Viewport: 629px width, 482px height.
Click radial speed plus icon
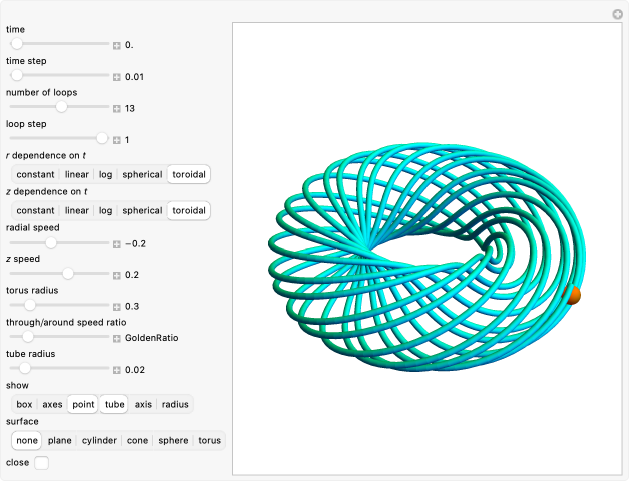point(117,243)
